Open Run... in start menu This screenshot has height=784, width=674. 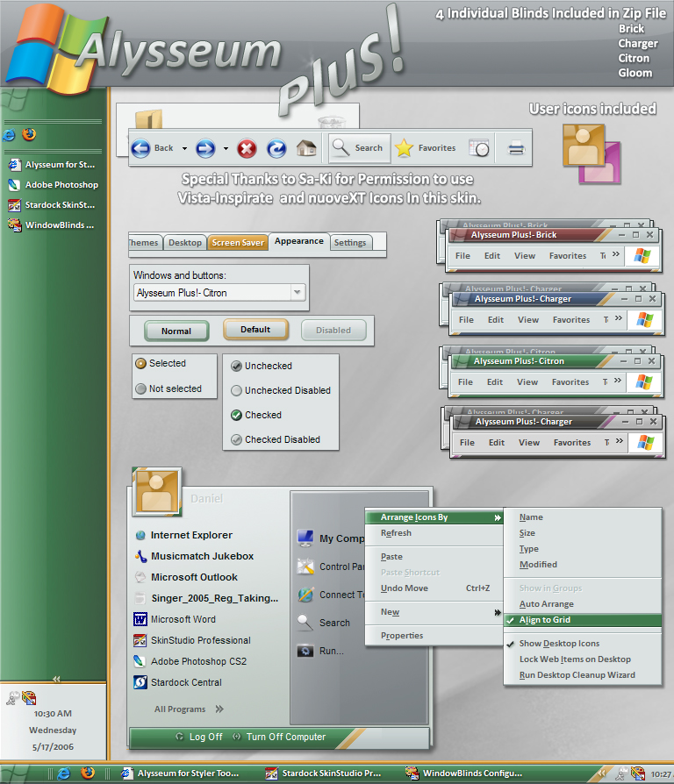point(320,651)
